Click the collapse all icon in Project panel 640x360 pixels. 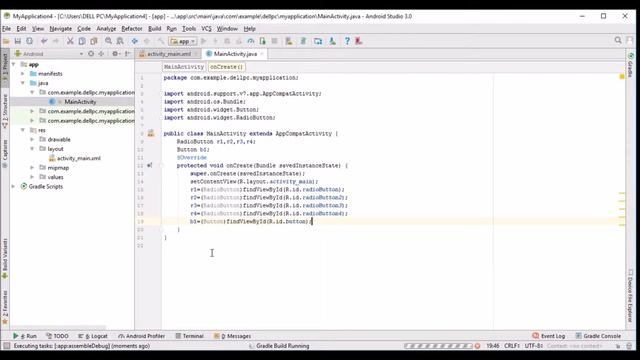[x=101, y=53]
